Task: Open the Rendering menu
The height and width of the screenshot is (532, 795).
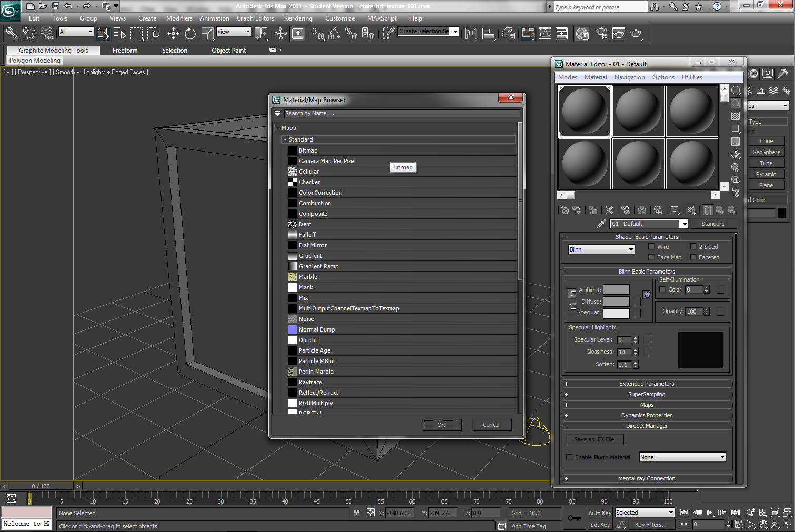Action: tap(298, 18)
